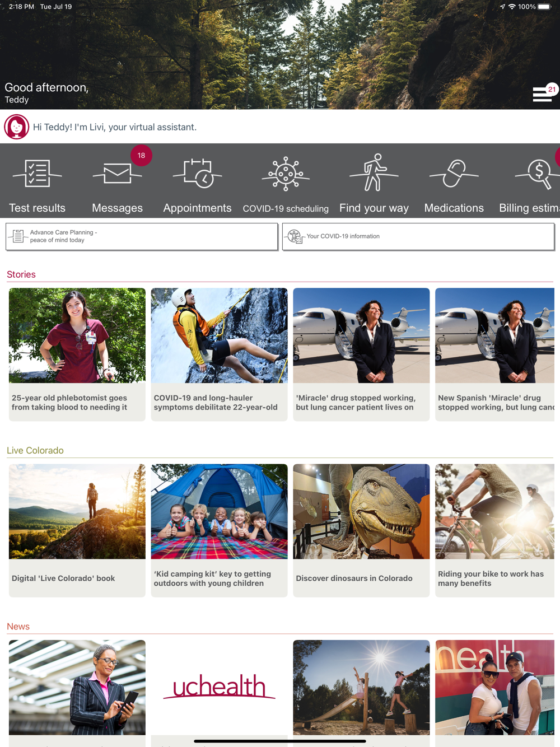Tap the location services arrow icon
Screen dimensions: 560x747
click(502, 7)
